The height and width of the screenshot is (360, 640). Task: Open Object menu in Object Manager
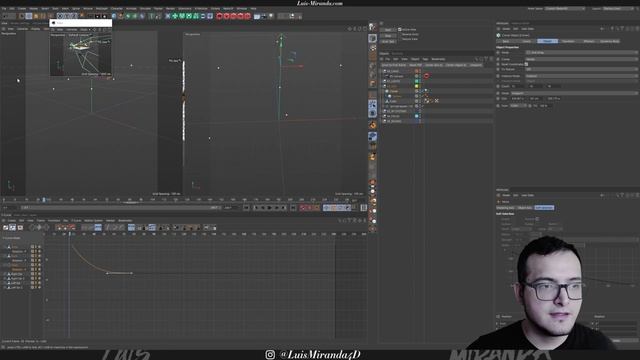(x=415, y=59)
